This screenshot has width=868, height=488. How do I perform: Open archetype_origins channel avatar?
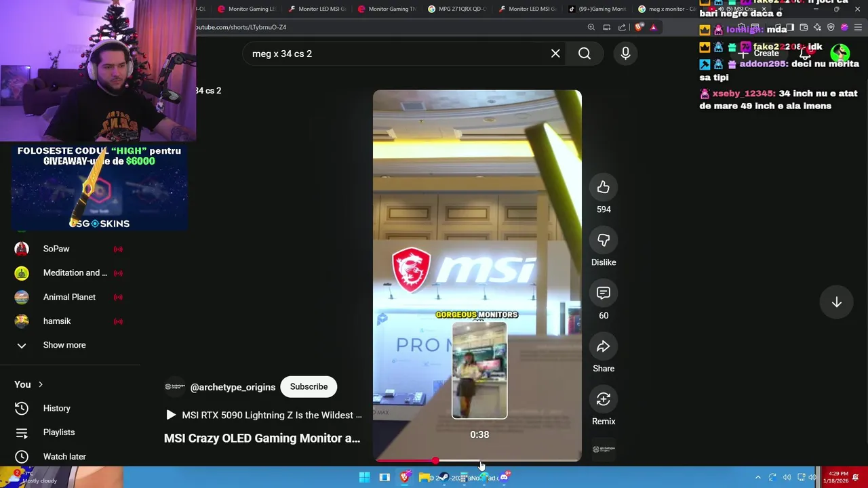tap(175, 387)
